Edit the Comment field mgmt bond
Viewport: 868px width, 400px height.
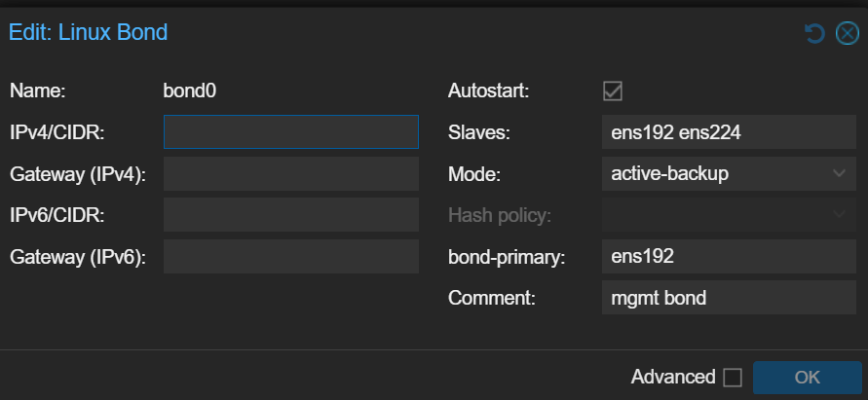coord(729,298)
